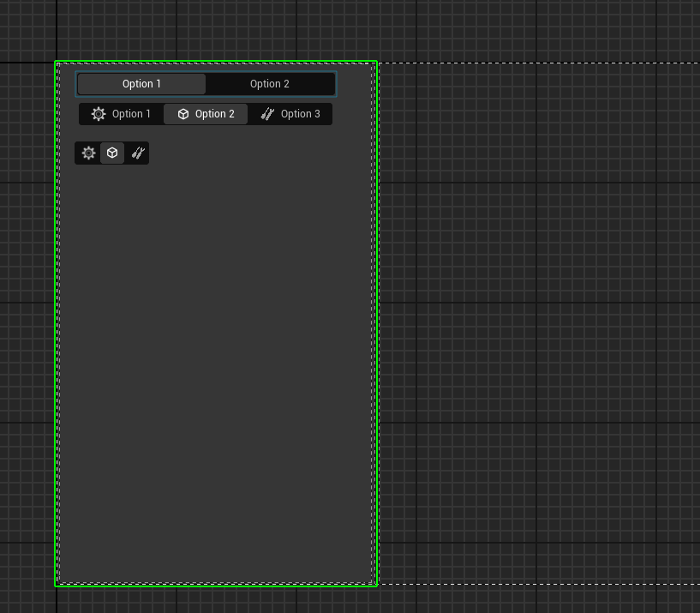Click the gear icon in icon-only row

pyautogui.click(x=88, y=153)
